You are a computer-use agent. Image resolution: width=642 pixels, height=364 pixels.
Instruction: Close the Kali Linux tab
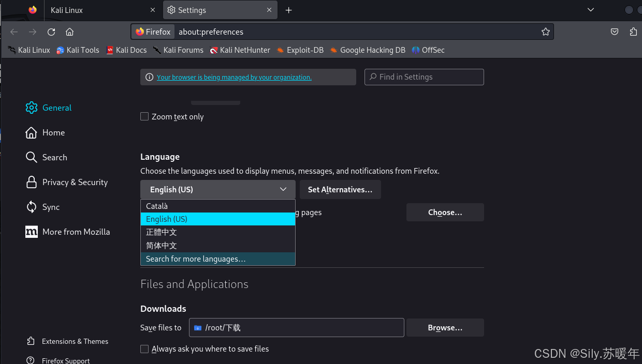pos(153,10)
